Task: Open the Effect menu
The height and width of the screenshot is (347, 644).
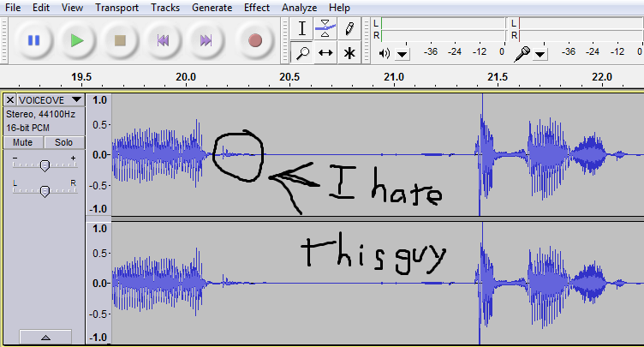Action: click(x=256, y=8)
